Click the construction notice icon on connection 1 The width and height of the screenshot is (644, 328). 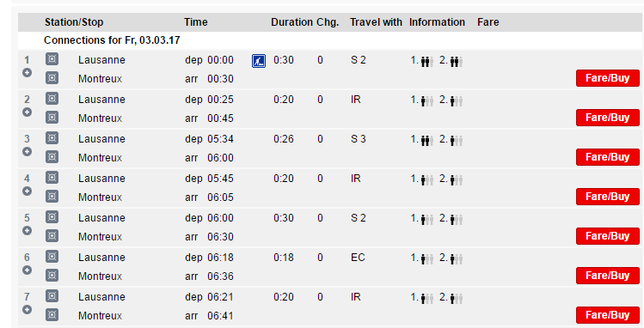(x=258, y=61)
